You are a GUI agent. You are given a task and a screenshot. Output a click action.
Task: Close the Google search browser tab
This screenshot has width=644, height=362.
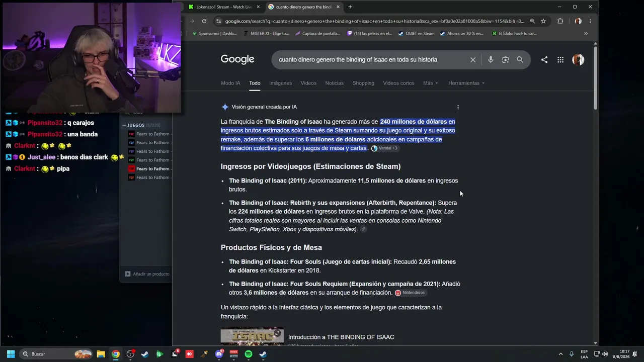point(338,7)
